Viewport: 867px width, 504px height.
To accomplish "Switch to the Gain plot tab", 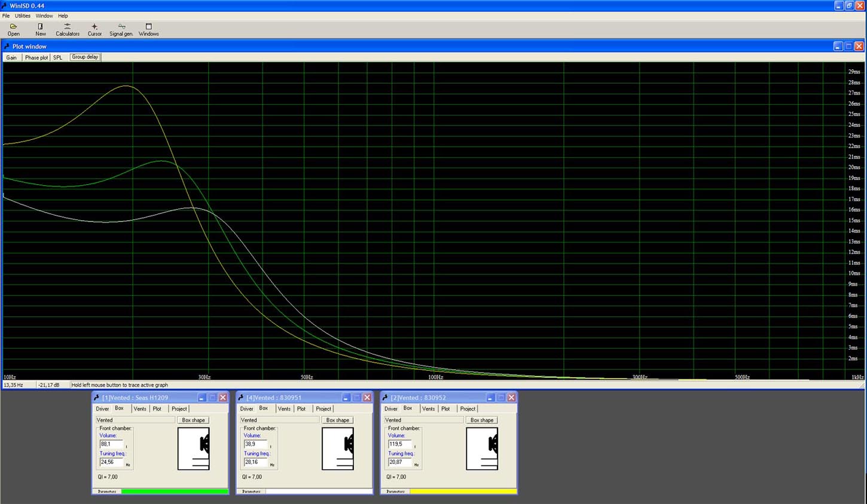I will click(11, 57).
